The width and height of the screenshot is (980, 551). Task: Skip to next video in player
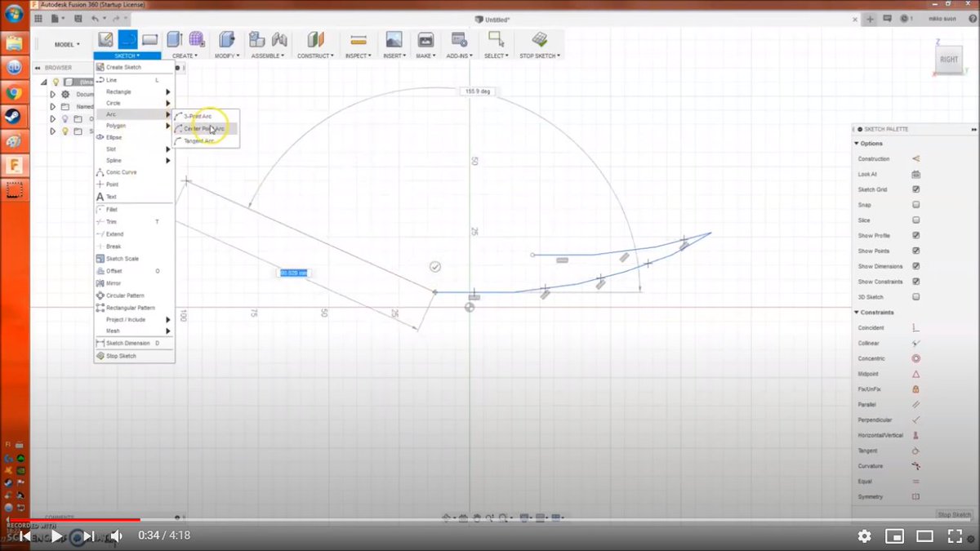tap(88, 535)
